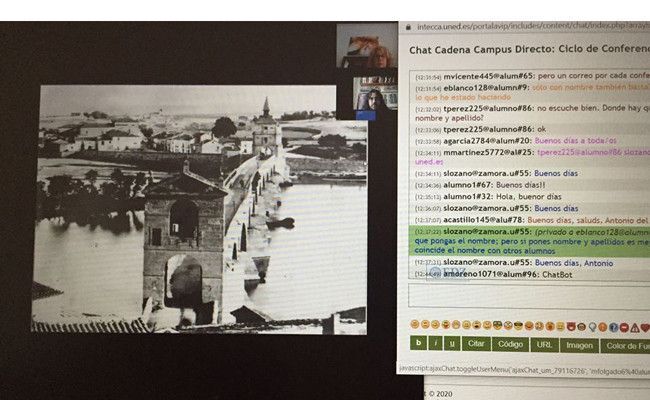Screen dimensions: 650x400
Task: Insert the warning triangle emoji
Action: coord(633,326)
